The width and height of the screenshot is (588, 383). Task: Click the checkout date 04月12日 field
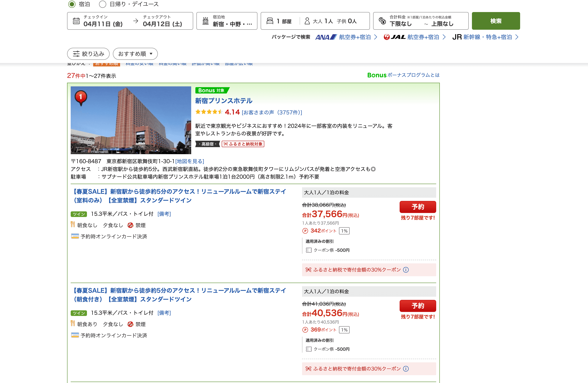[162, 24]
